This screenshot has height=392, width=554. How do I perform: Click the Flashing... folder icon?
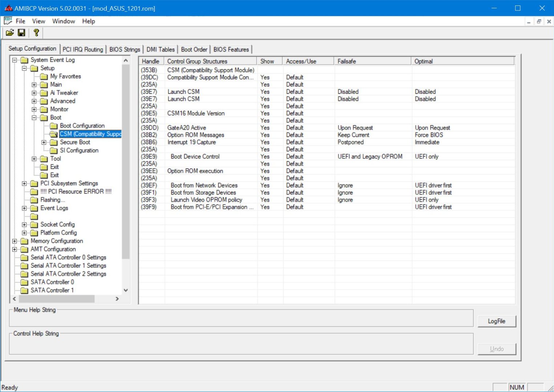pyautogui.click(x=34, y=200)
